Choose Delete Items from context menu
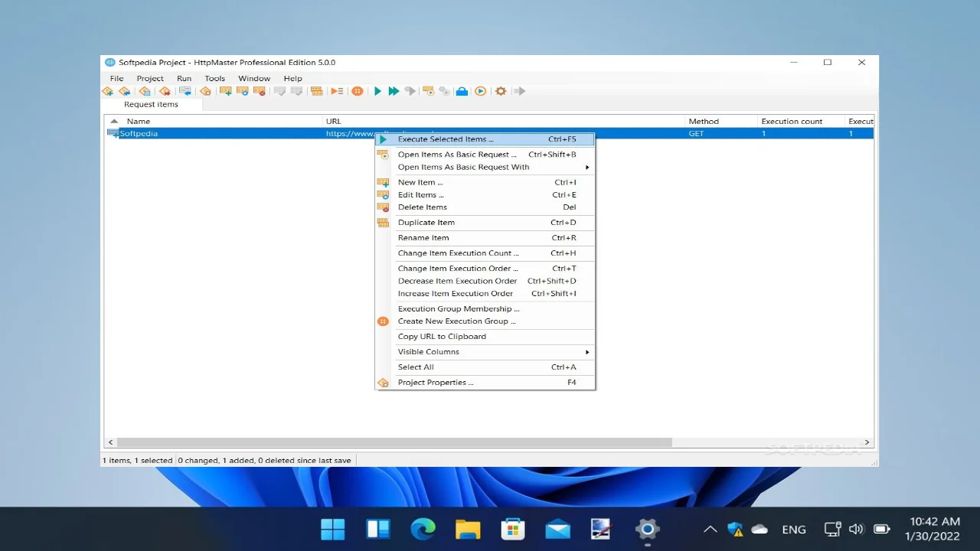 (x=485, y=207)
